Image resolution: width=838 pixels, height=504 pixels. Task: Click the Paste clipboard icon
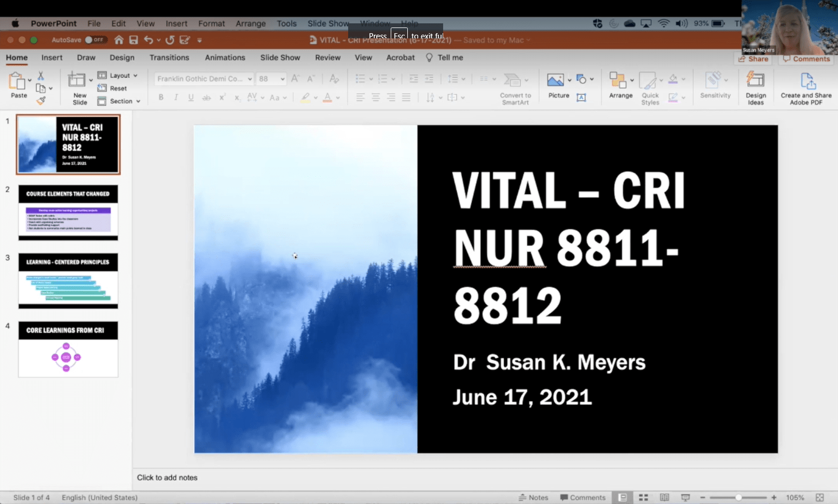tap(18, 82)
